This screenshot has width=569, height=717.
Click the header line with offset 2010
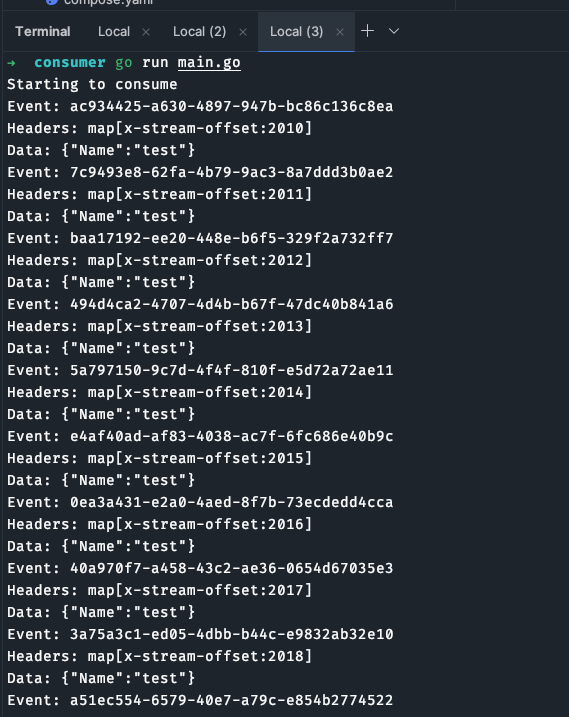click(160, 128)
